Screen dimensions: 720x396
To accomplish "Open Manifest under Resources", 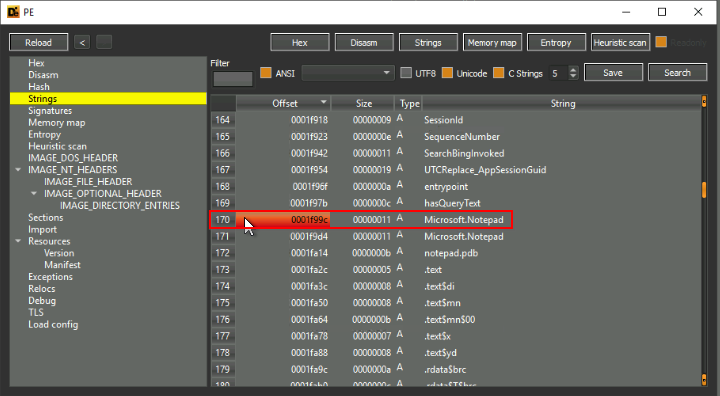I will coord(62,265).
